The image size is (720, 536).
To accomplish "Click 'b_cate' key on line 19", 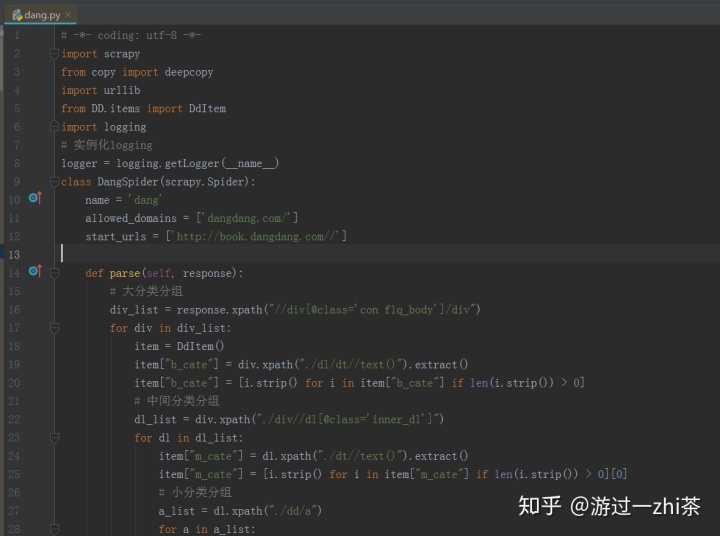I will [189, 365].
